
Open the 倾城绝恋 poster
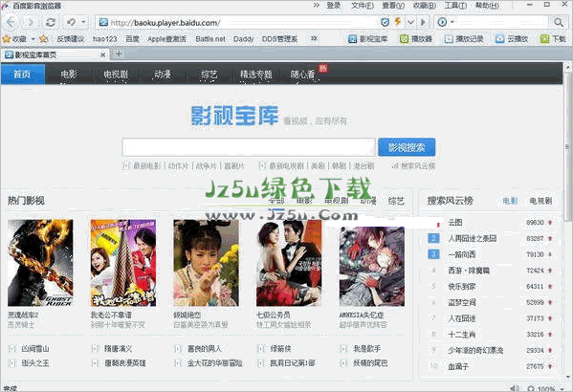206,263
